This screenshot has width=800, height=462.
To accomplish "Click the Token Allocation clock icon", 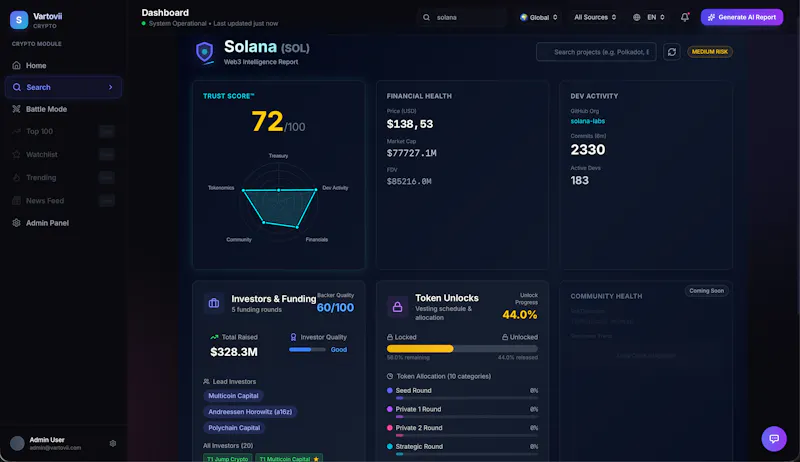I will click(390, 376).
